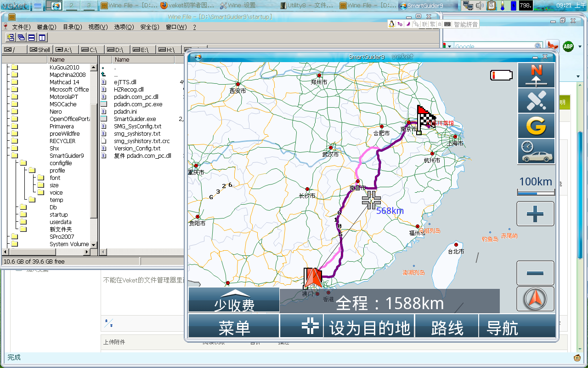Select the configfile folder in tree
The image size is (588, 368).
pyautogui.click(x=61, y=163)
